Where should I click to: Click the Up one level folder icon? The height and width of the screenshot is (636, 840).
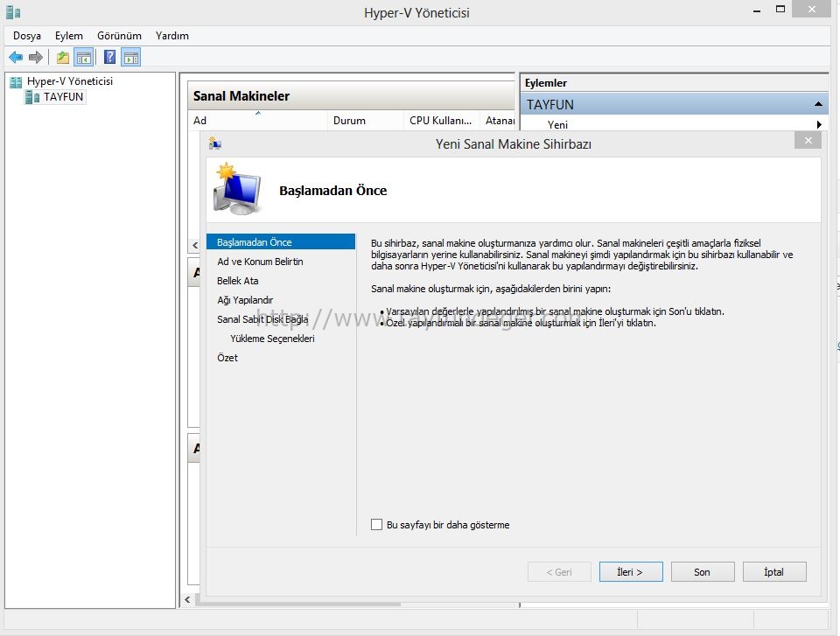click(x=63, y=57)
